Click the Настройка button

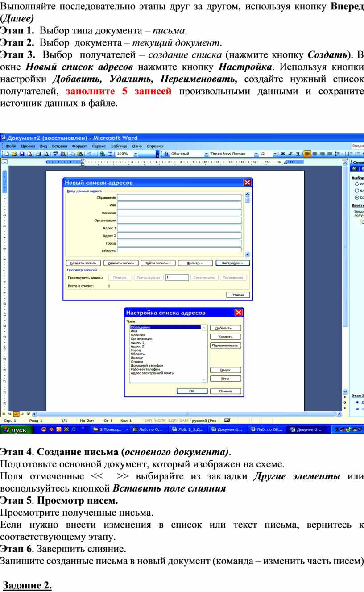(232, 263)
